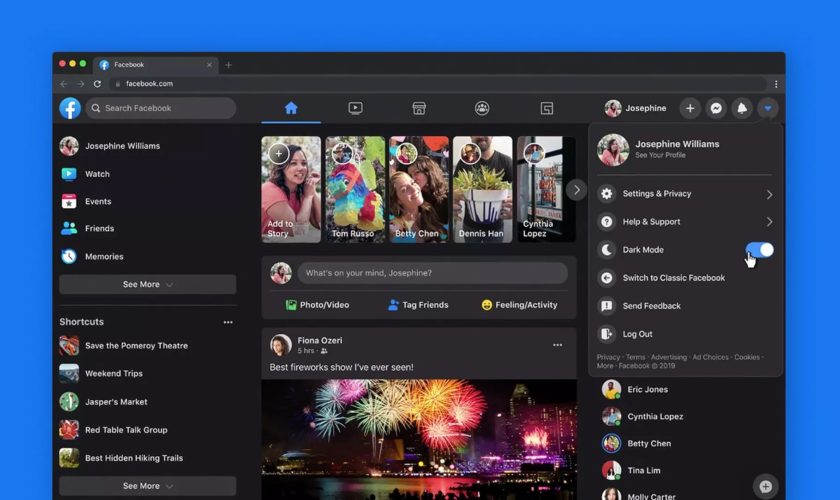The width and height of the screenshot is (840, 500).
Task: Toggle the Dark Mode switch off
Action: pos(759,250)
